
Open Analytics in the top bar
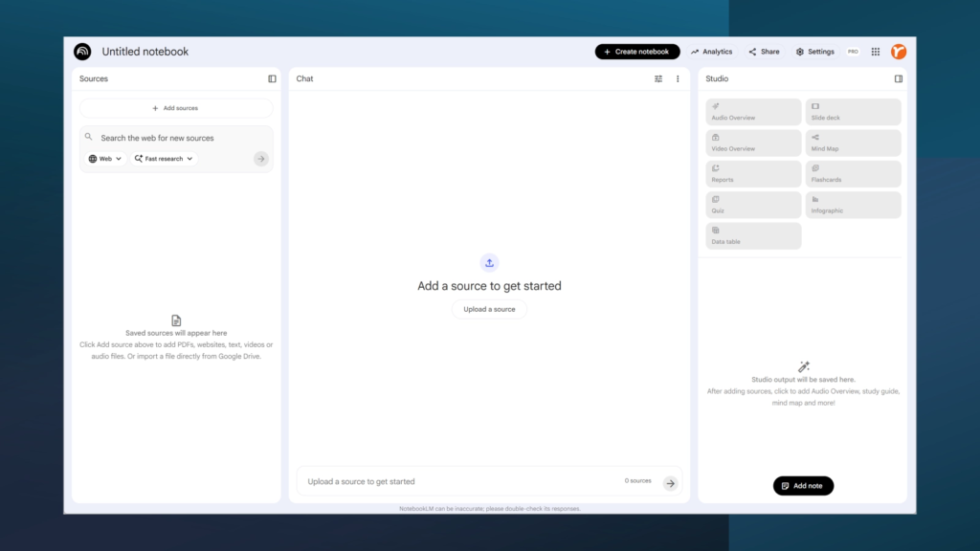point(711,52)
